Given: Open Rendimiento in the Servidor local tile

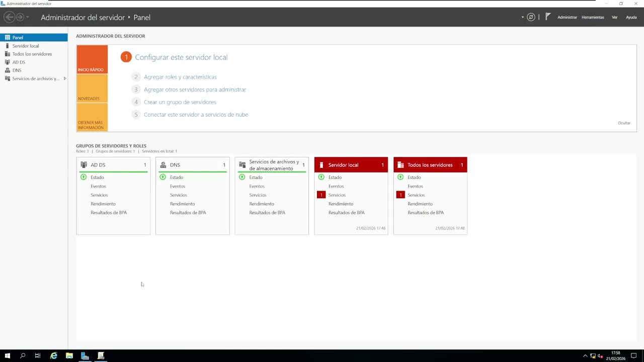Looking at the screenshot, I should coord(341,204).
